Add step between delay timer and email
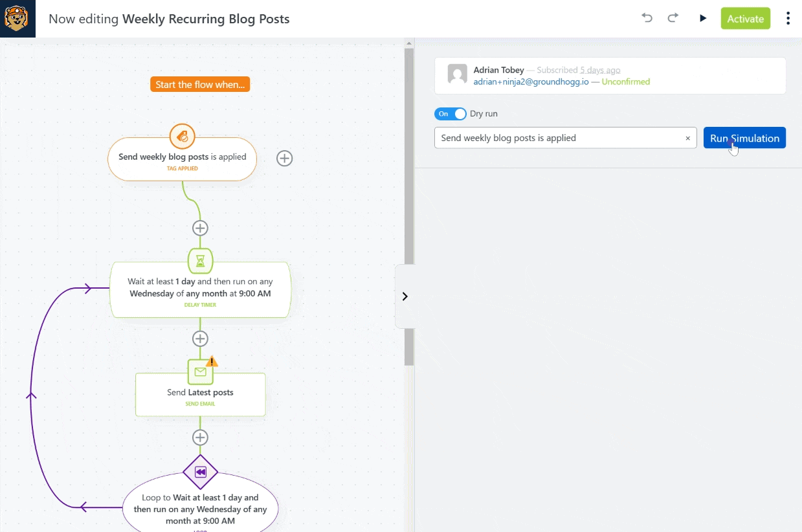 tap(200, 338)
